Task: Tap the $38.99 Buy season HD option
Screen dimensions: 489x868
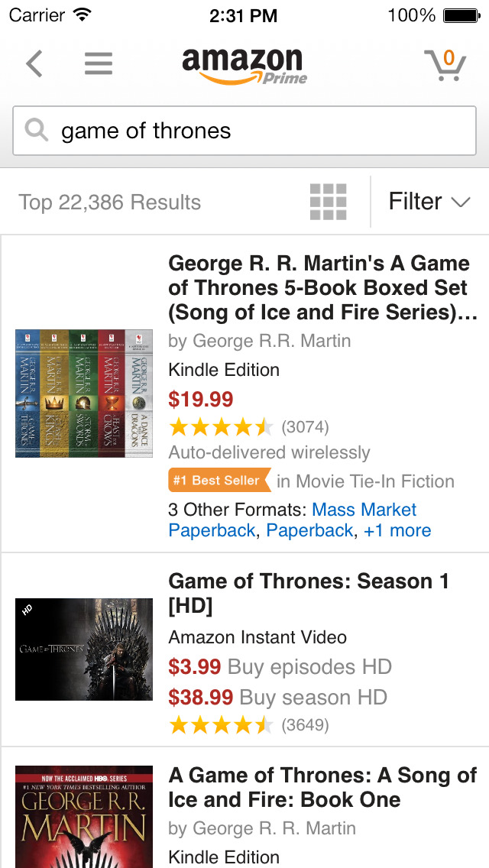Action: click(277, 697)
